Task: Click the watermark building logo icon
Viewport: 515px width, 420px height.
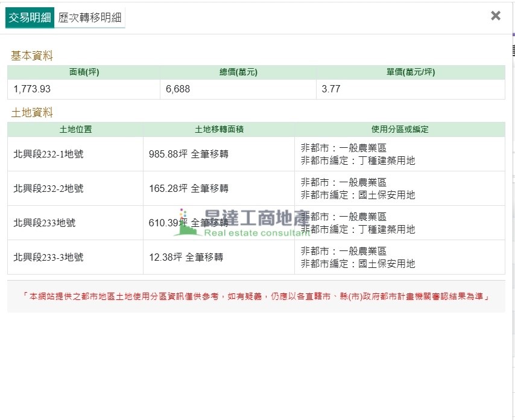Action: pos(186,223)
